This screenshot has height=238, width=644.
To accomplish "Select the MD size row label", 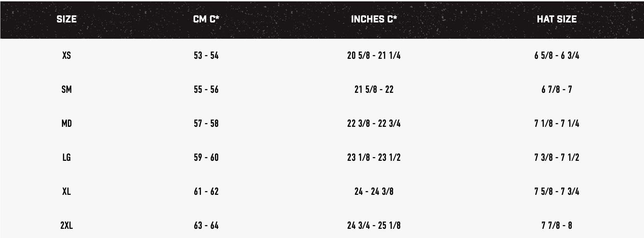I will click(x=67, y=123).
